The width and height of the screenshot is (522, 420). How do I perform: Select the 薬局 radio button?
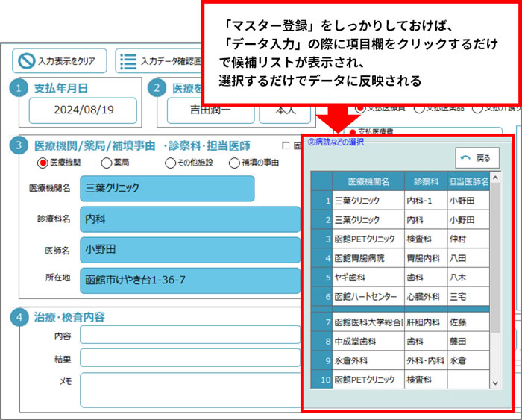pos(107,163)
